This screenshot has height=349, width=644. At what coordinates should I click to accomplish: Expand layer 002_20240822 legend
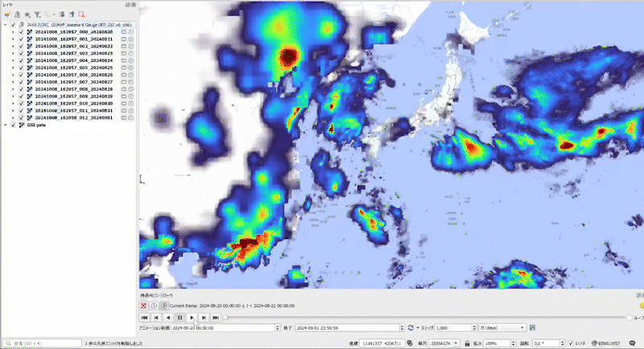[x=13, y=46]
